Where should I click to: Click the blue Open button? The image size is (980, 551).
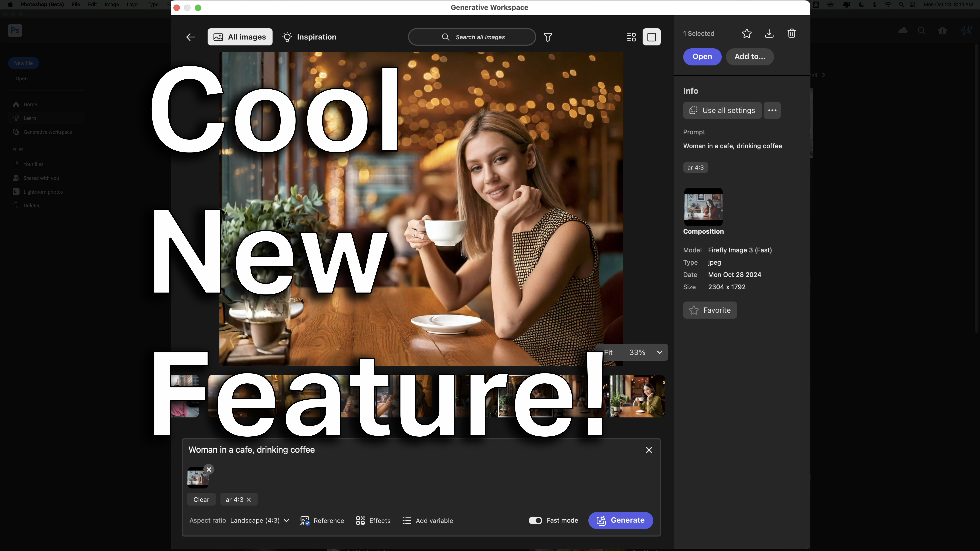pos(702,57)
